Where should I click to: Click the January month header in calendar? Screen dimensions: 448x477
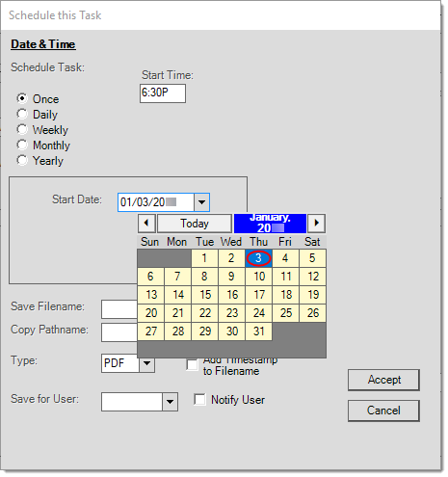click(x=270, y=223)
